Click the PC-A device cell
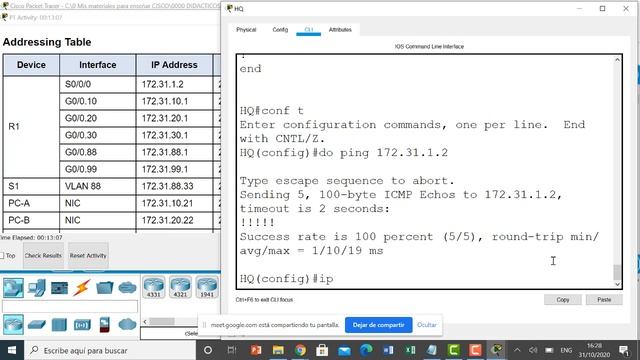Viewport: 640px width, 360px height. (x=31, y=203)
